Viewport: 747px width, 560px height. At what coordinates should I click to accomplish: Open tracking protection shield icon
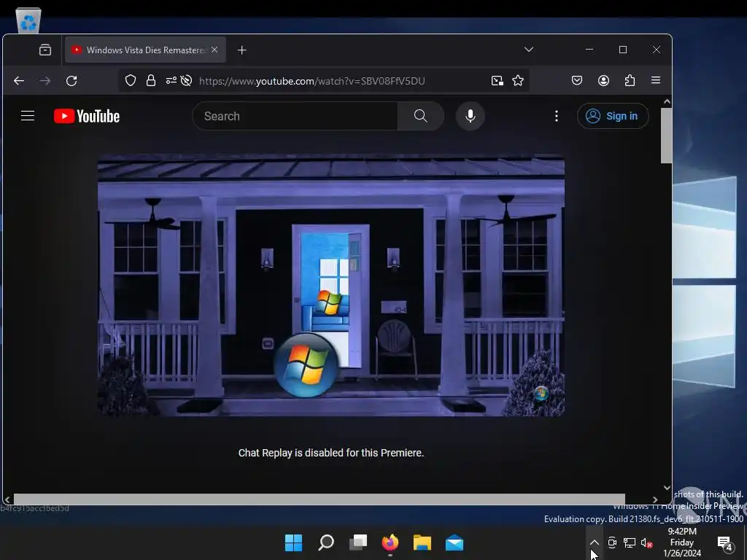click(x=131, y=80)
